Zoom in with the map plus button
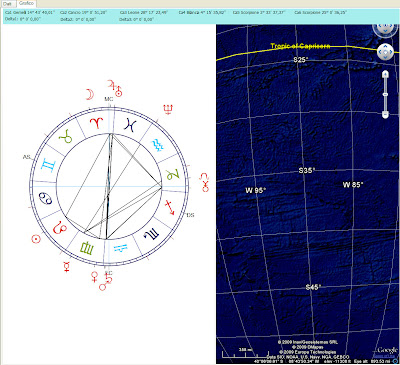Viewport: 400px width, 365px height. pos(385,74)
